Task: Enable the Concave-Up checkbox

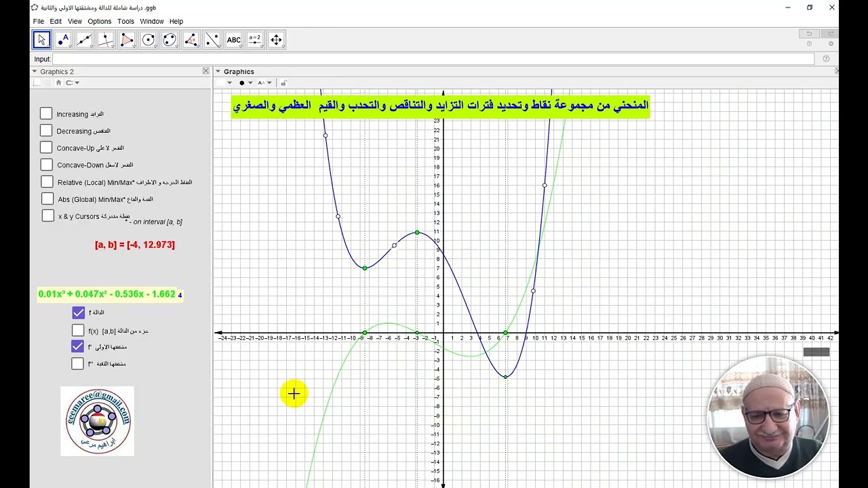Action: (x=46, y=147)
